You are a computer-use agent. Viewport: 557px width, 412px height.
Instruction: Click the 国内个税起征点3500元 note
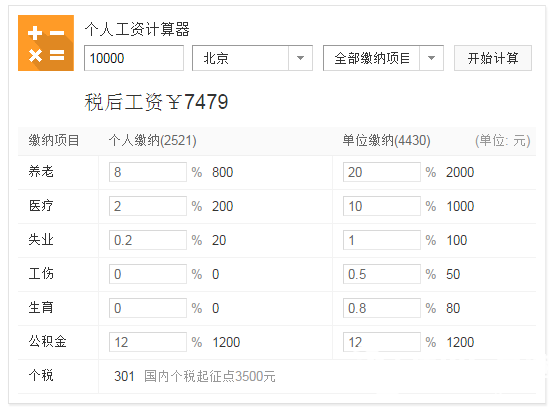[x=210, y=376]
